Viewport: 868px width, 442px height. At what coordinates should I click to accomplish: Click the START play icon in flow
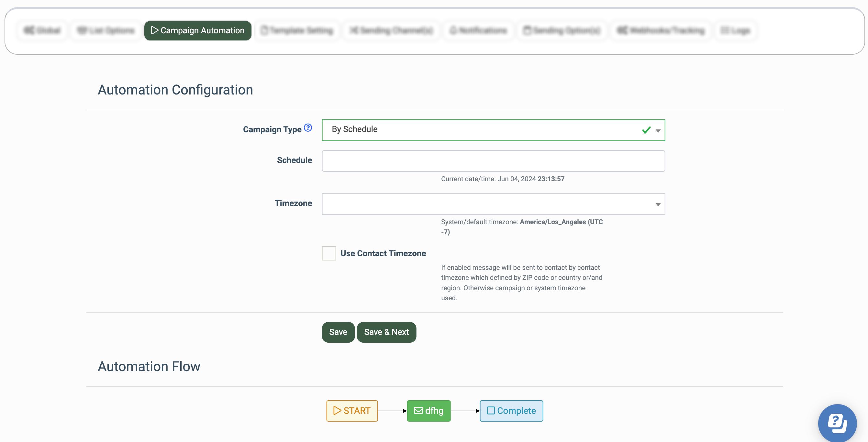click(337, 411)
